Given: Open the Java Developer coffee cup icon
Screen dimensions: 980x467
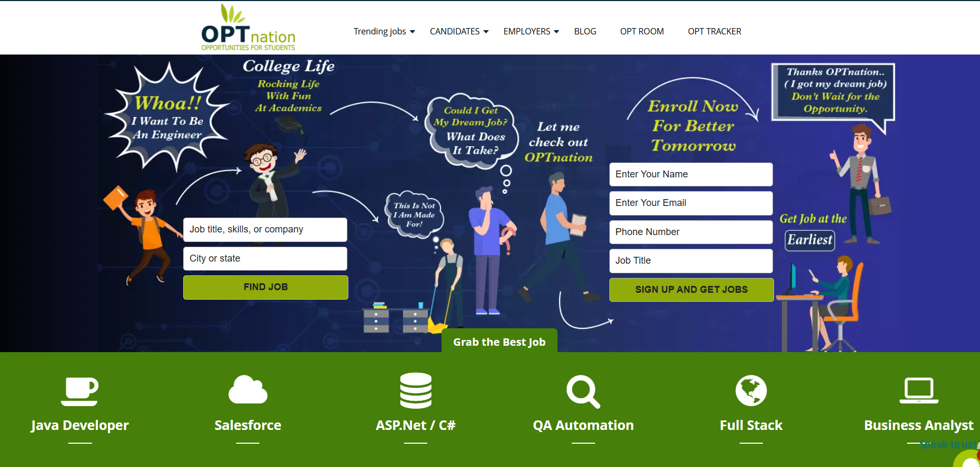Looking at the screenshot, I should pos(79,391).
